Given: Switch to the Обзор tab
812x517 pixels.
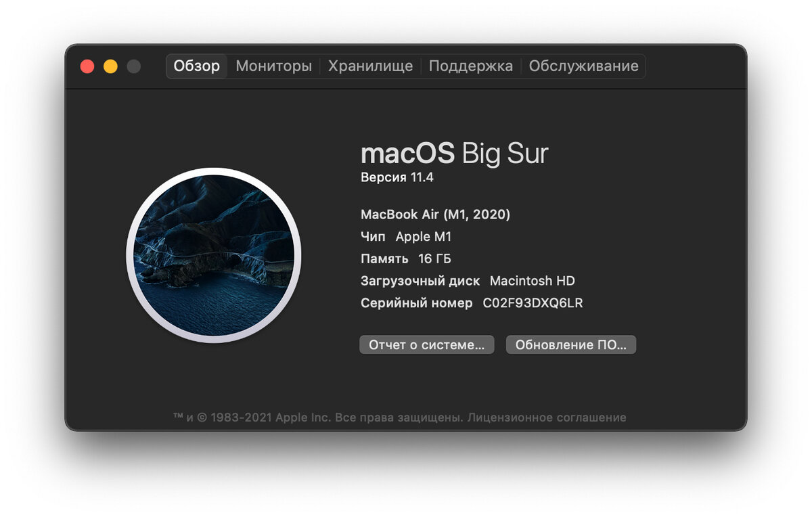Looking at the screenshot, I should point(197,66).
